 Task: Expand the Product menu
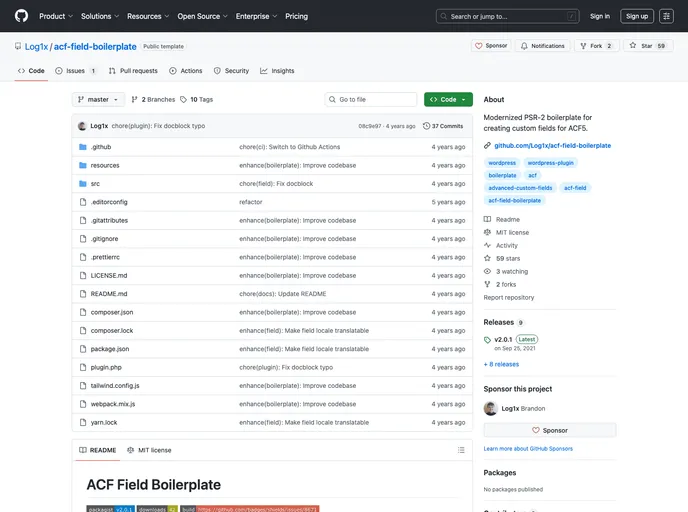tap(56, 16)
